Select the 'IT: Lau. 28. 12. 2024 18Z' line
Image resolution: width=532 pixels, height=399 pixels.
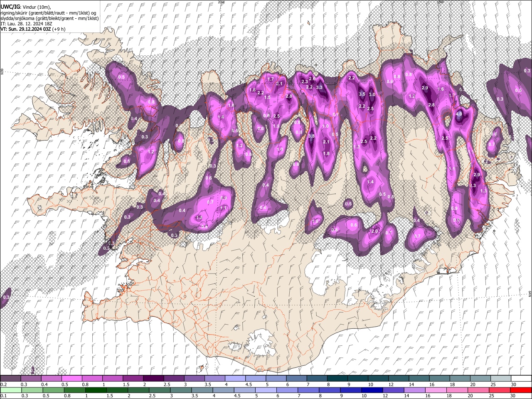[x=27, y=24]
